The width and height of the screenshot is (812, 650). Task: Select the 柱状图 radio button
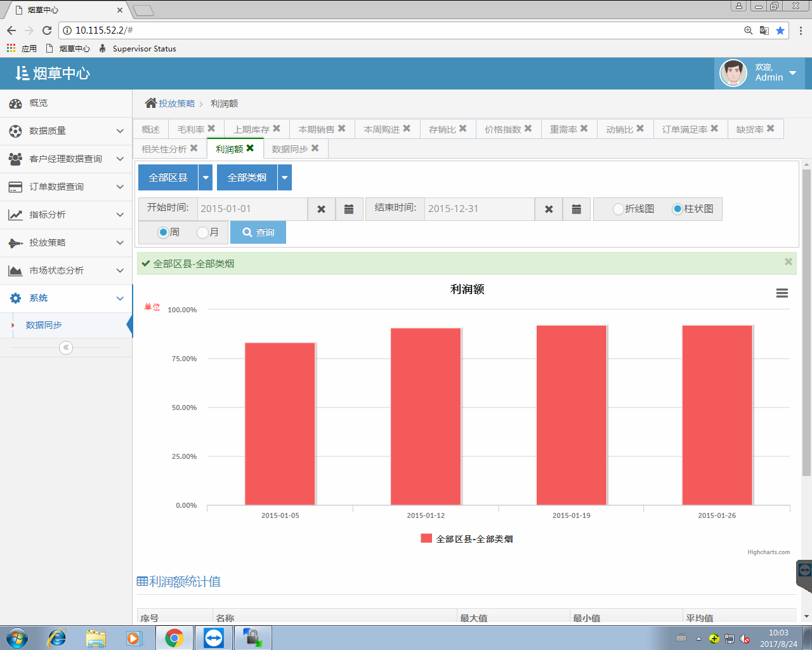click(678, 209)
